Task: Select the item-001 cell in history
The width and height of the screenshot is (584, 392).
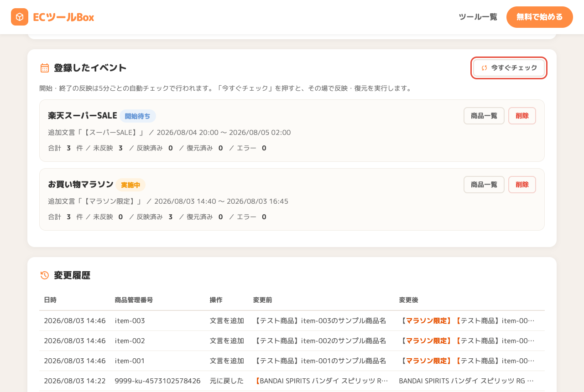Action: (x=130, y=361)
